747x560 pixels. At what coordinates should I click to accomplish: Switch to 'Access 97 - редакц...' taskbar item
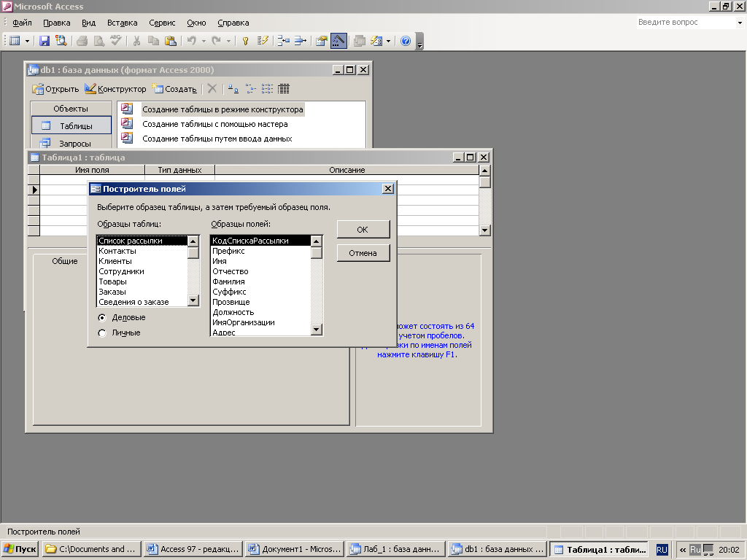(x=193, y=549)
